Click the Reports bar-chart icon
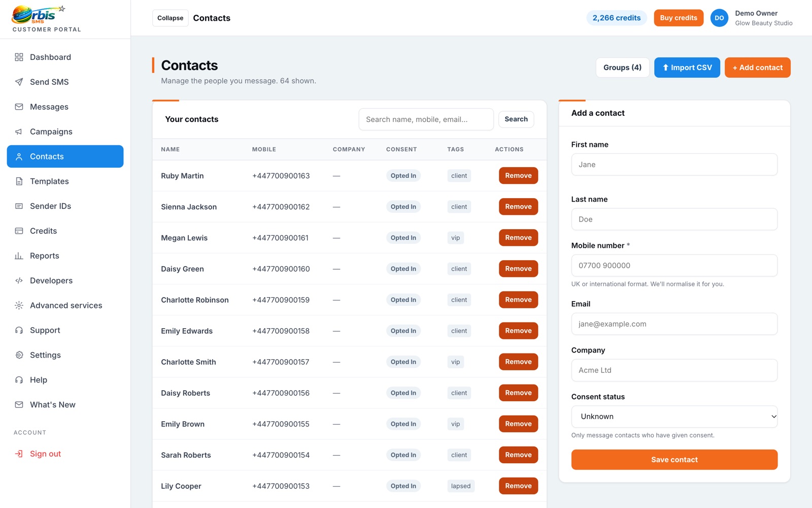812x508 pixels. coord(19,256)
